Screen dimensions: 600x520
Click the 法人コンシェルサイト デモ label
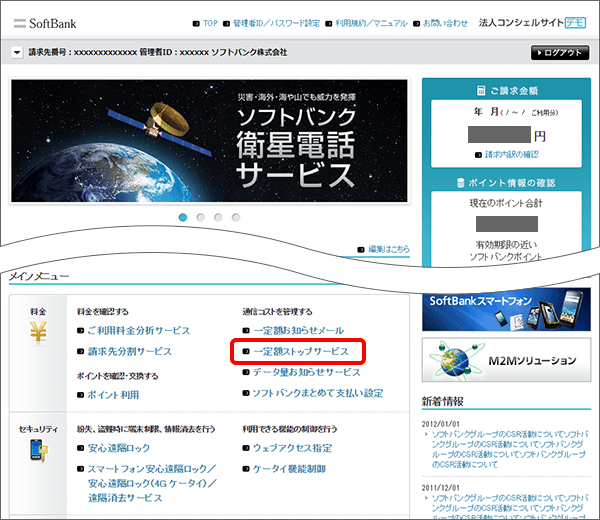click(x=532, y=23)
